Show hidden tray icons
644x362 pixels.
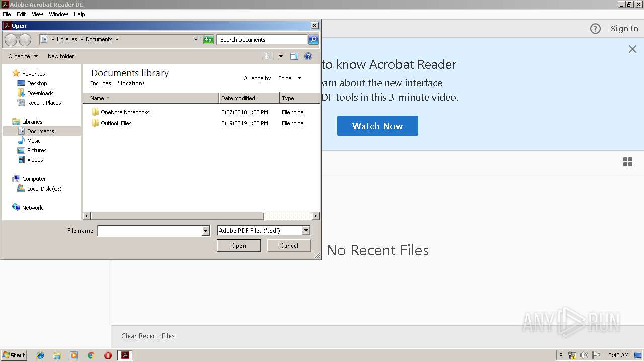[x=561, y=355]
